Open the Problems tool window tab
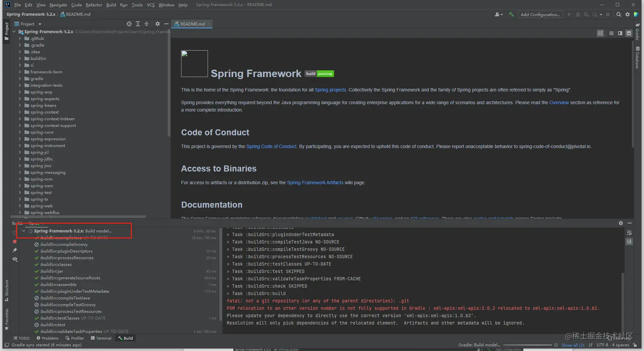Viewport: 644px width, 351px height. tap(47, 338)
